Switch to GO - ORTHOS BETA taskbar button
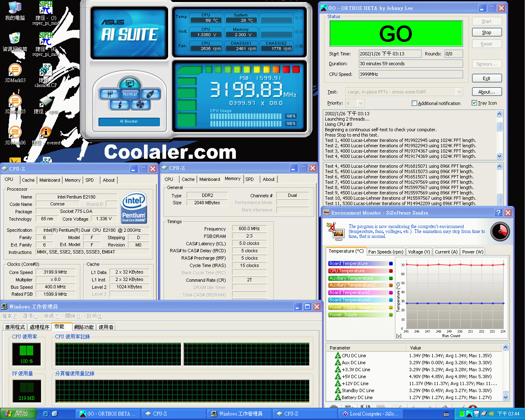This screenshot has width=525, height=420. [x=109, y=414]
